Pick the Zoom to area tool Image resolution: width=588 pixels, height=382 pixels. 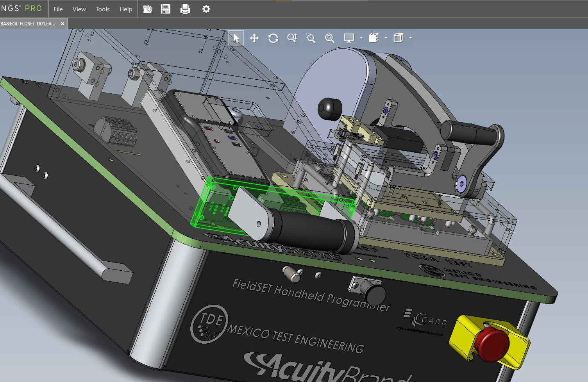311,38
